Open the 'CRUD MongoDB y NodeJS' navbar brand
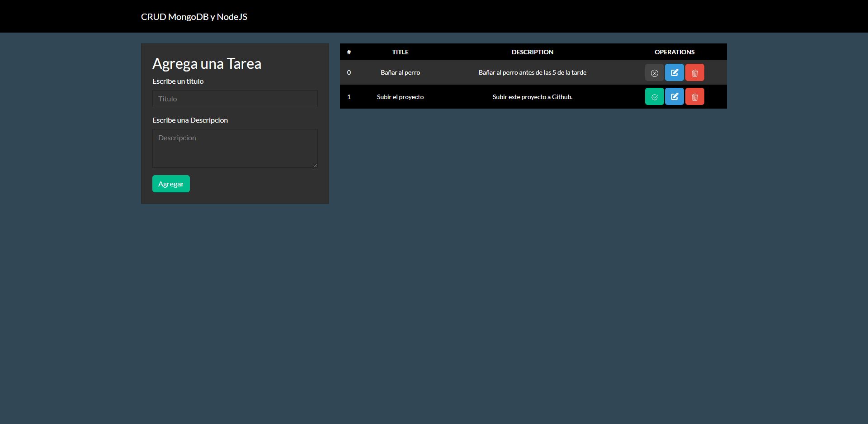This screenshot has height=424, width=868. pyautogui.click(x=194, y=17)
